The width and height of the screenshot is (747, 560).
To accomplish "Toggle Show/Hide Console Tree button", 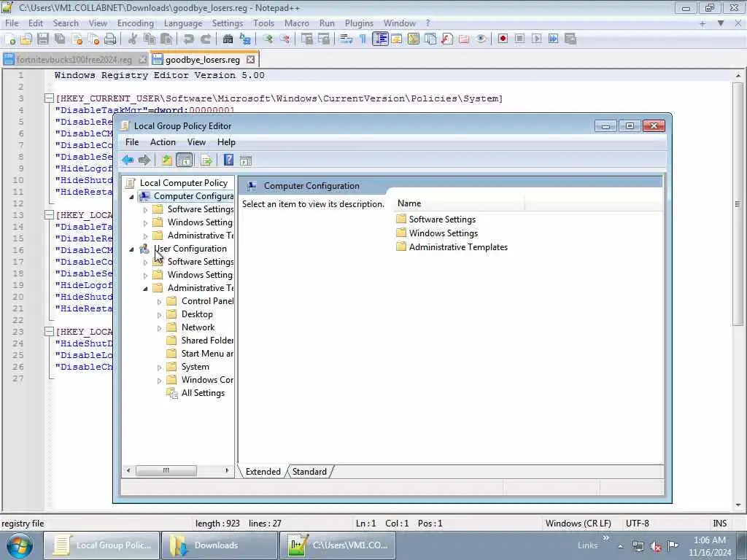I will (185, 160).
